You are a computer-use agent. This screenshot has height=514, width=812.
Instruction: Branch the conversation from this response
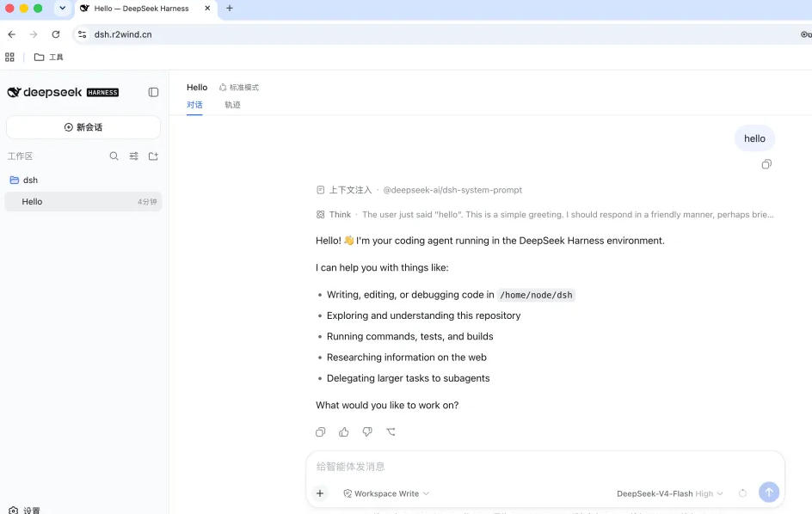point(391,432)
